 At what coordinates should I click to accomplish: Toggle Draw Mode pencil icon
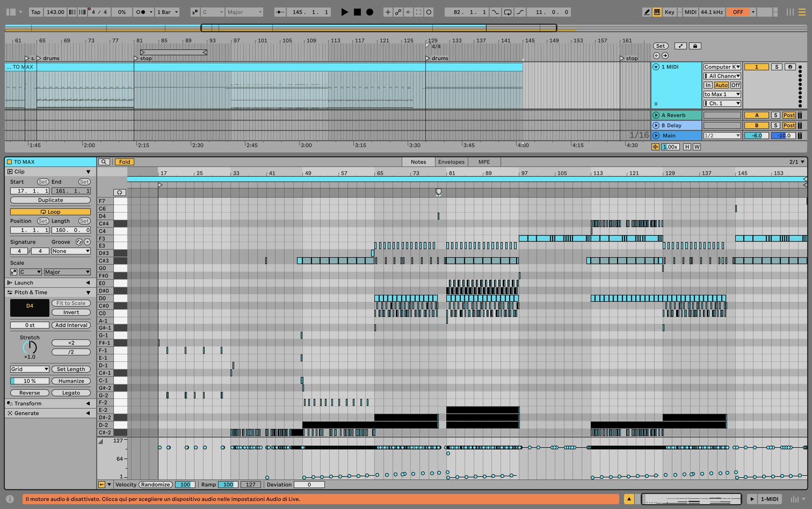click(647, 12)
